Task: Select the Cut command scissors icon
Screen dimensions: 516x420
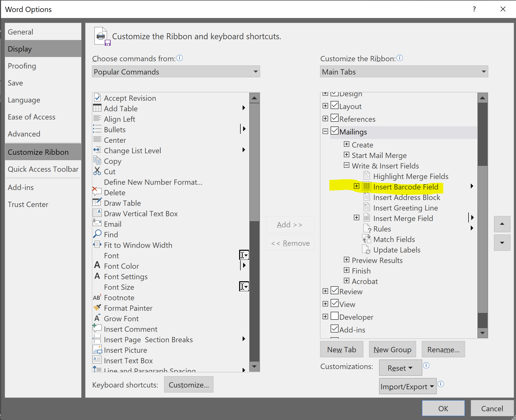Action: click(x=97, y=171)
